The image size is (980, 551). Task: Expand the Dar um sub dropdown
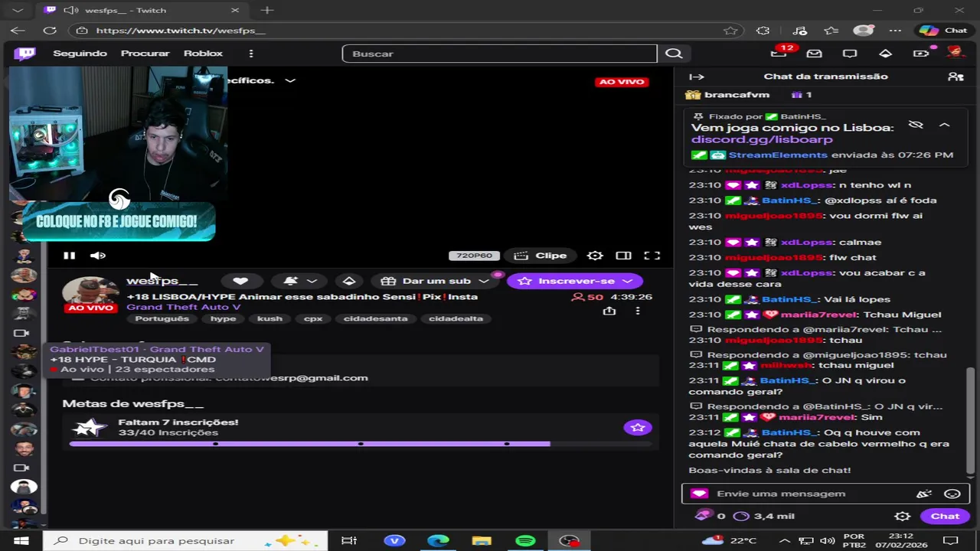[x=483, y=281]
